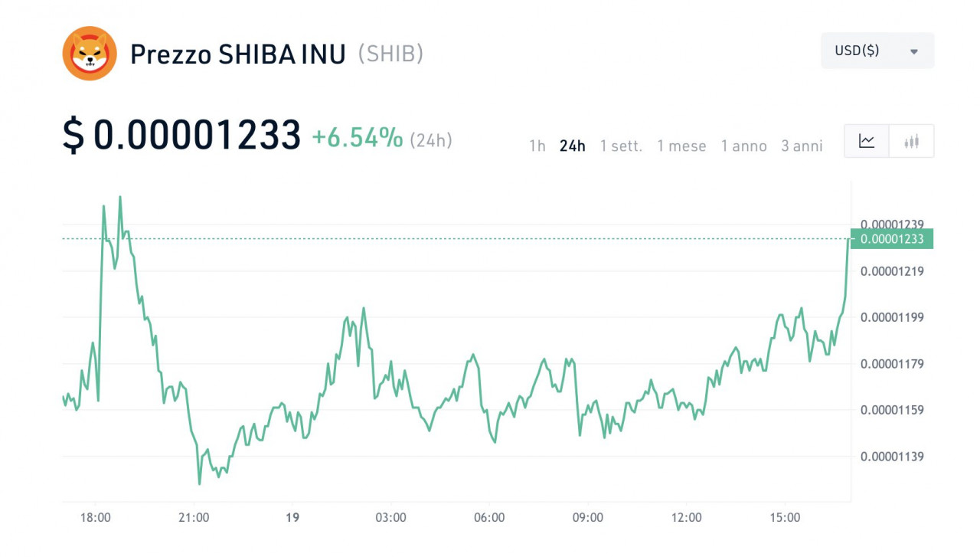Image resolution: width=980 pixels, height=557 pixels.
Task: Click the green 0.00001233 price label
Action: pyautogui.click(x=892, y=239)
